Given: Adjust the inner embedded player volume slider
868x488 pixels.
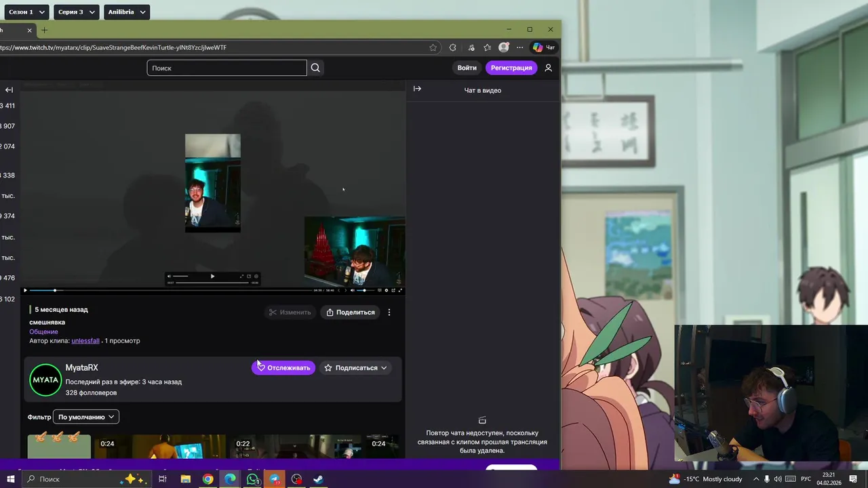Looking at the screenshot, I should (x=180, y=276).
